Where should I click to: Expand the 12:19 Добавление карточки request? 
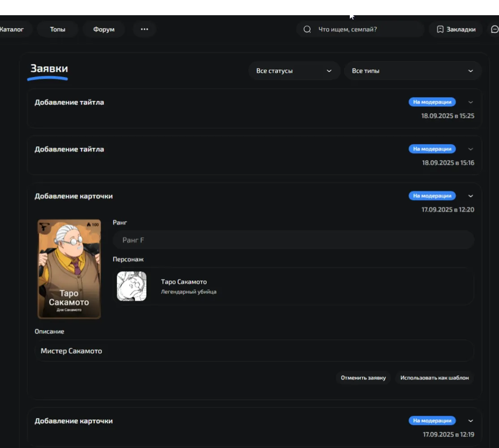(x=470, y=421)
